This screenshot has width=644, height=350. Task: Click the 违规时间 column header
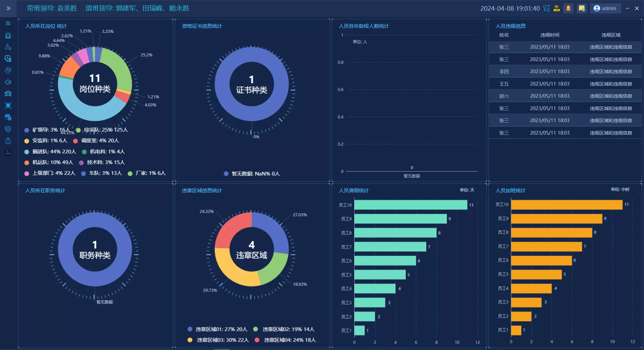coord(550,35)
